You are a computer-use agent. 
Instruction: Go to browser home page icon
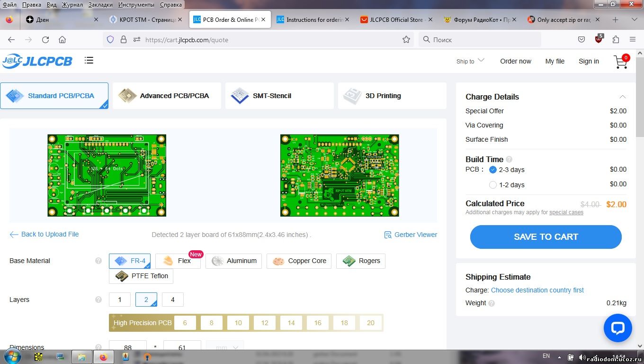pyautogui.click(x=62, y=40)
